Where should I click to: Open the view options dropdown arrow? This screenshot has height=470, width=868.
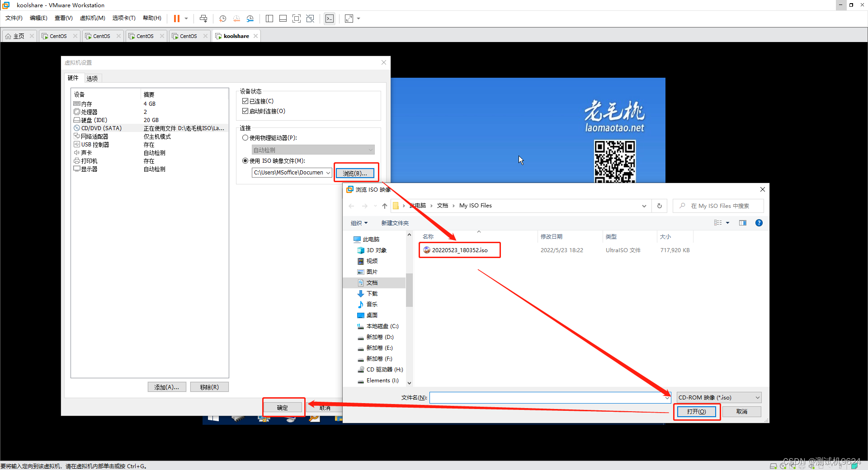click(x=728, y=223)
